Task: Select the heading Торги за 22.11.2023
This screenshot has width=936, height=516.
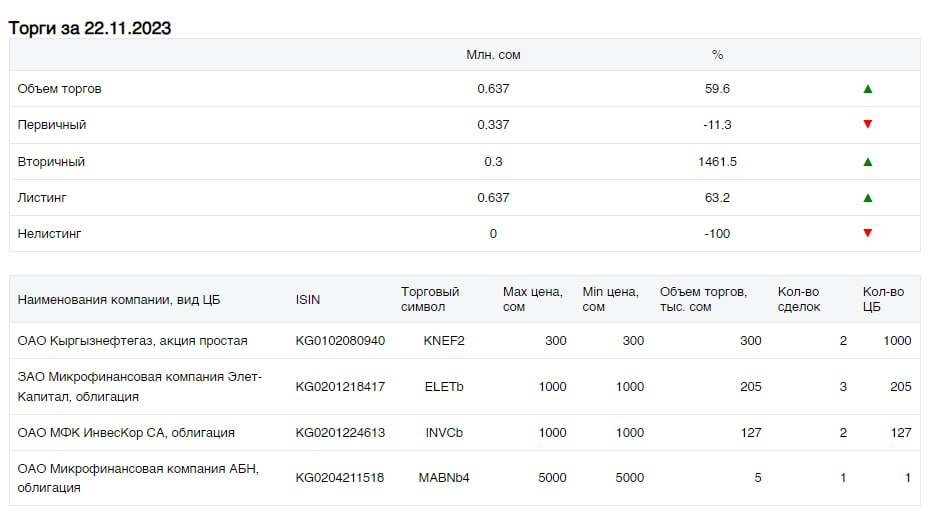Action: point(90,28)
